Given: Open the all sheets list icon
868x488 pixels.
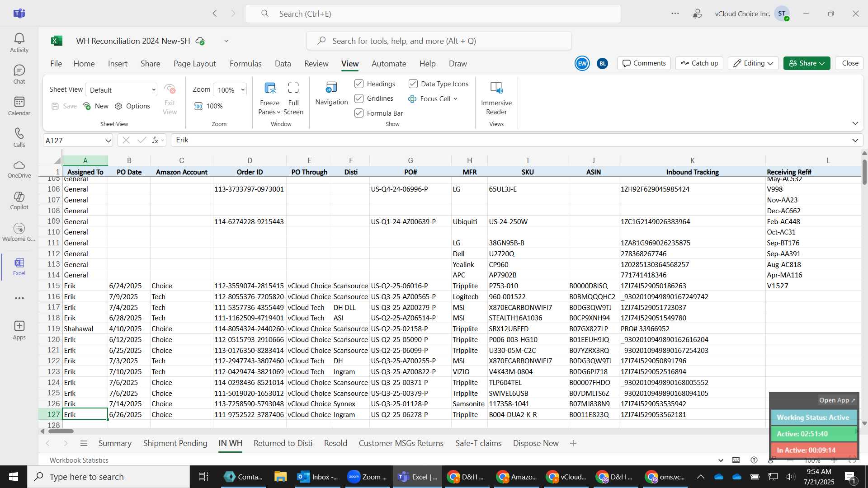Looking at the screenshot, I should click(x=84, y=443).
